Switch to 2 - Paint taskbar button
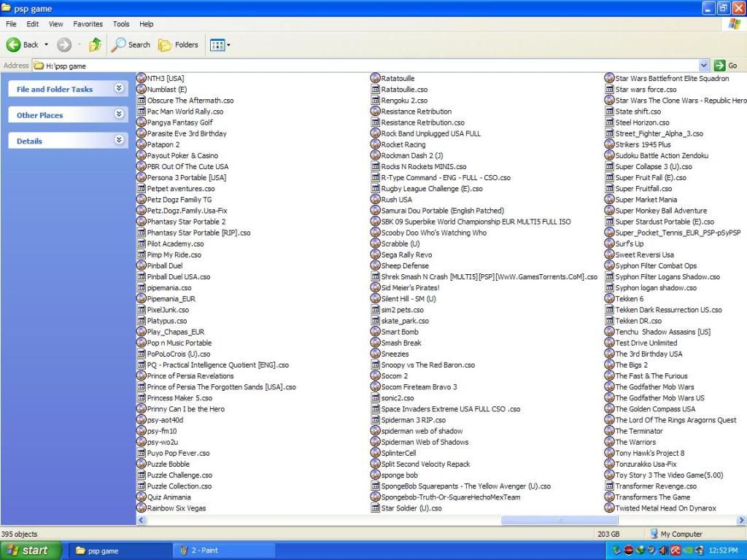Screen dimensions: 747x560 224,551
